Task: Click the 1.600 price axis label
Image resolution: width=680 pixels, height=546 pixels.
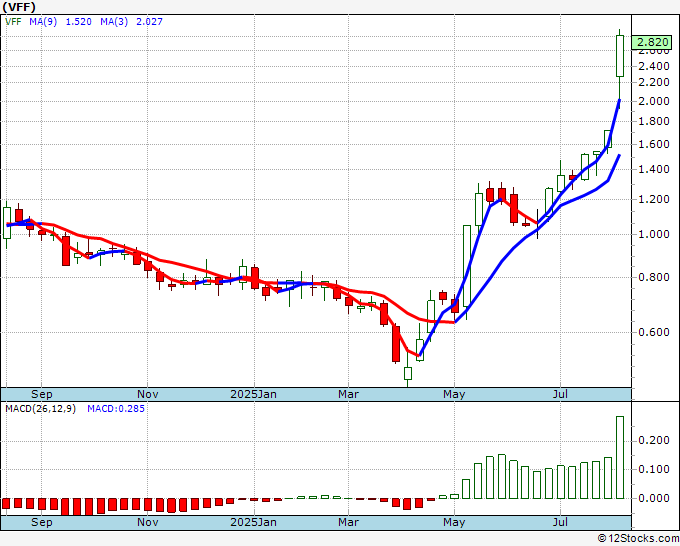Action: pyautogui.click(x=654, y=144)
